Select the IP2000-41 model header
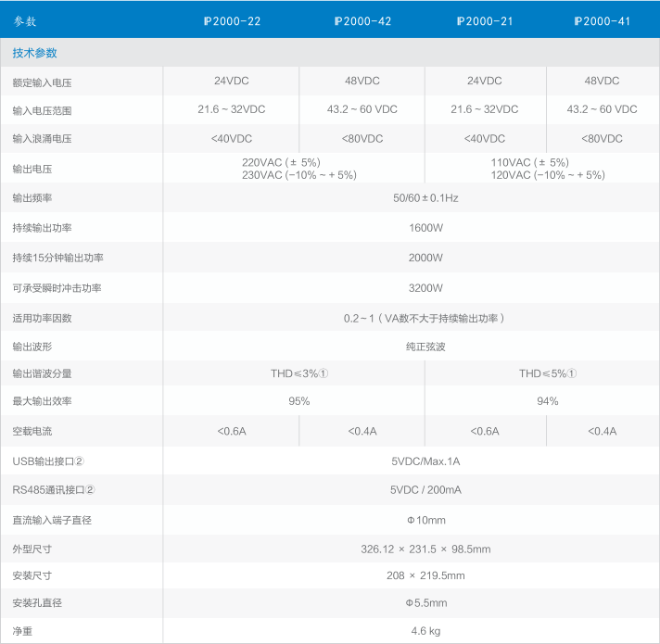The height and width of the screenshot is (644, 660). 603,20
